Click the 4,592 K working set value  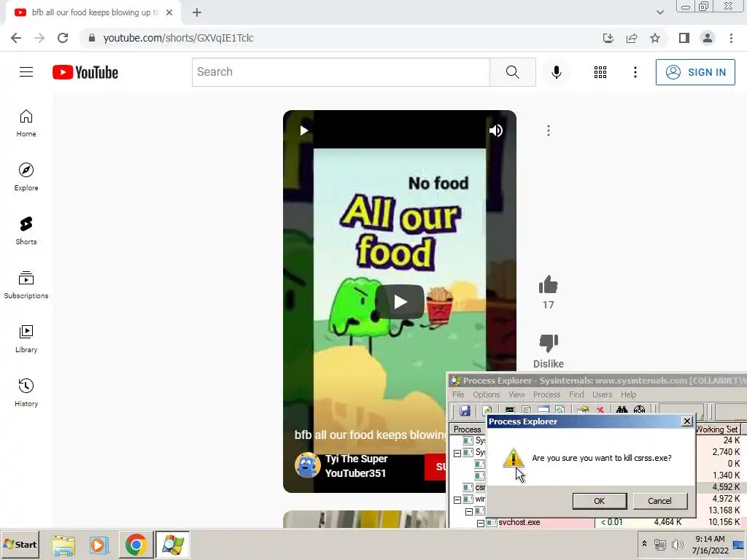pos(726,487)
